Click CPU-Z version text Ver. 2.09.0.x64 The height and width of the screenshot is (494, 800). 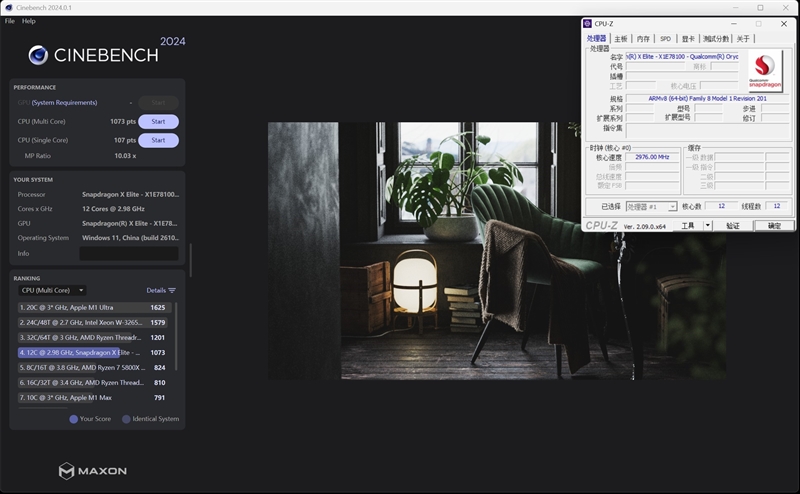point(644,227)
